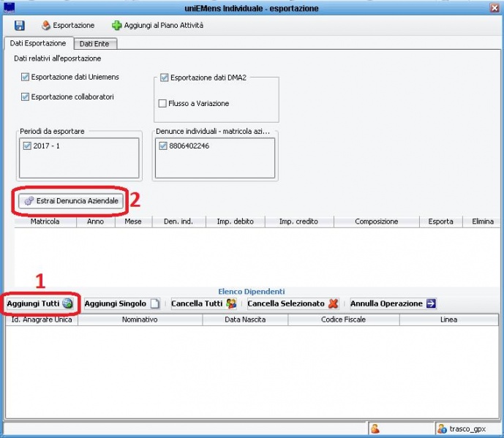This screenshot has width=504, height=438.
Task: Click the Aggiungi Singolo label
Action: (116, 303)
